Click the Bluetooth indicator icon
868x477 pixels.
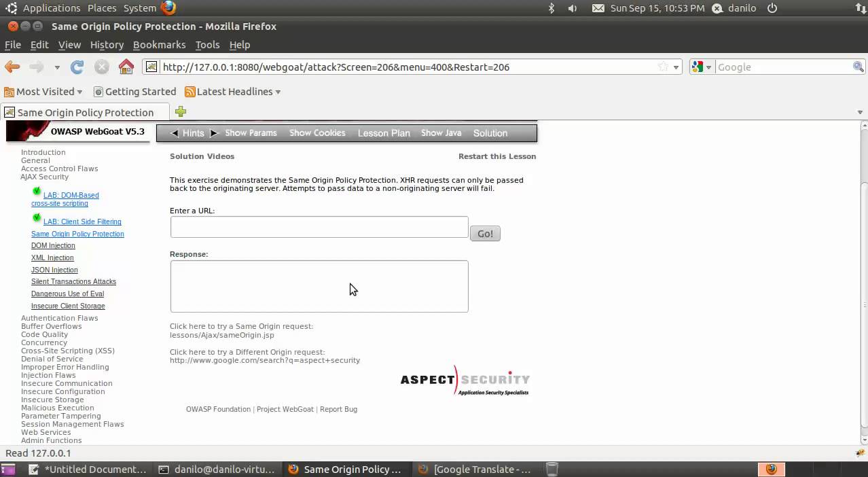point(551,8)
